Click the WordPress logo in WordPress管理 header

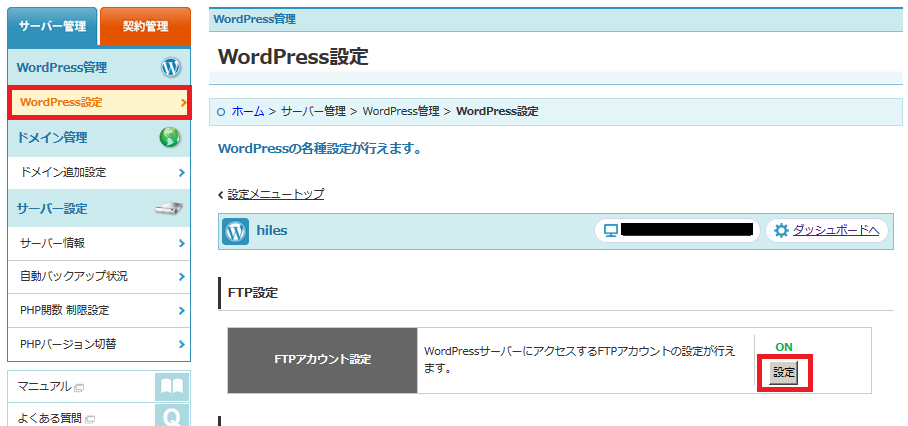coord(171,68)
